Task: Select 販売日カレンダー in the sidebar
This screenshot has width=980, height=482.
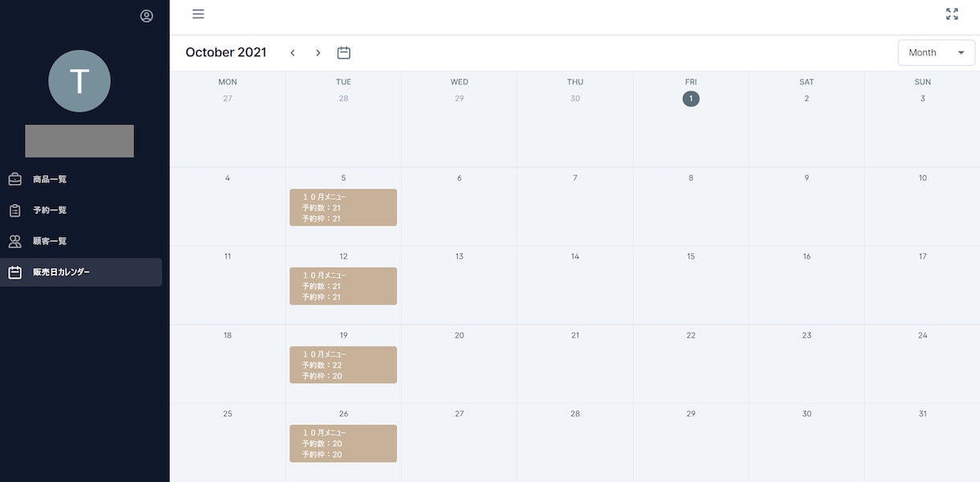Action: [x=81, y=272]
